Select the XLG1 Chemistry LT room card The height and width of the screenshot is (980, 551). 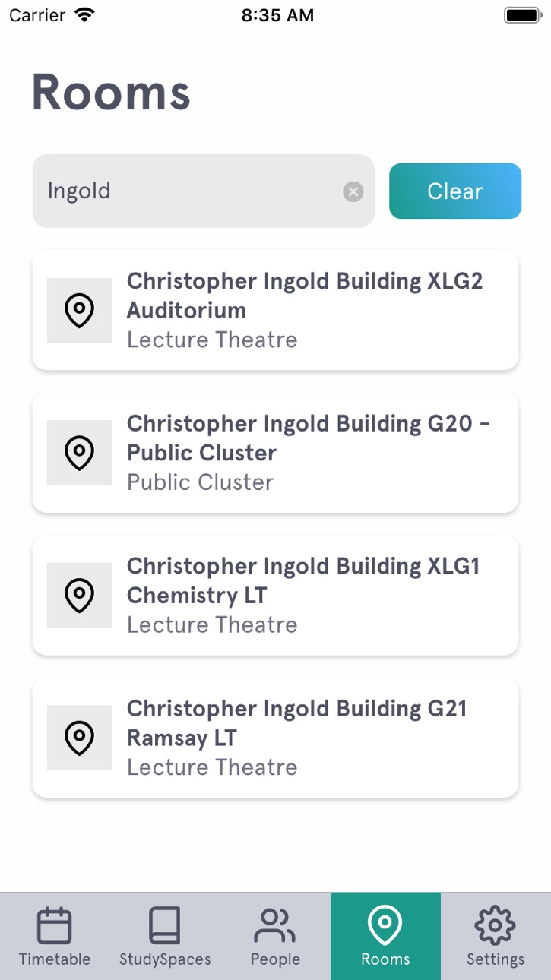pos(275,595)
